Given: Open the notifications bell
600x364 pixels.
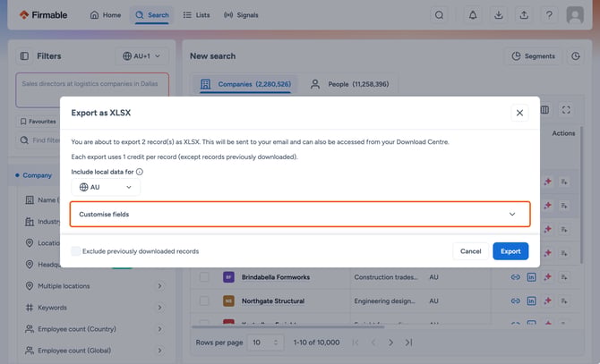Looking at the screenshot, I should pyautogui.click(x=473, y=15).
